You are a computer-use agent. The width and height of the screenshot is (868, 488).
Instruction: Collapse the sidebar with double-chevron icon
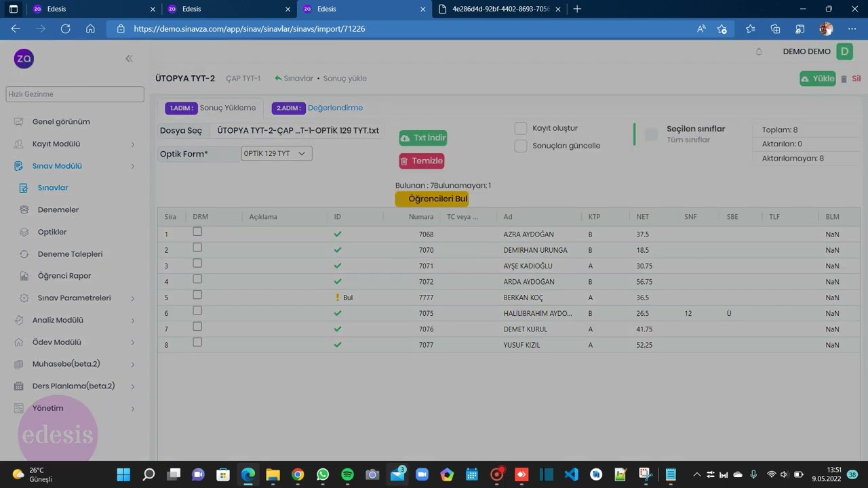point(129,59)
